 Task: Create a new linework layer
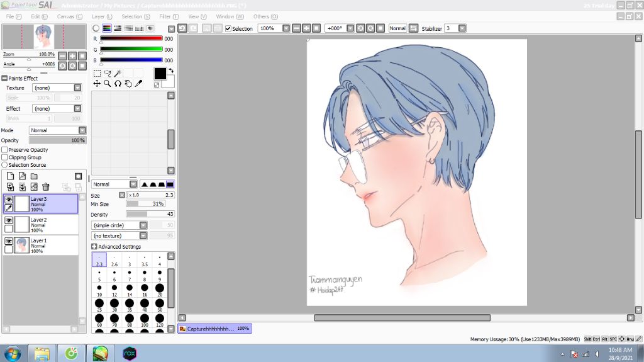point(22,176)
